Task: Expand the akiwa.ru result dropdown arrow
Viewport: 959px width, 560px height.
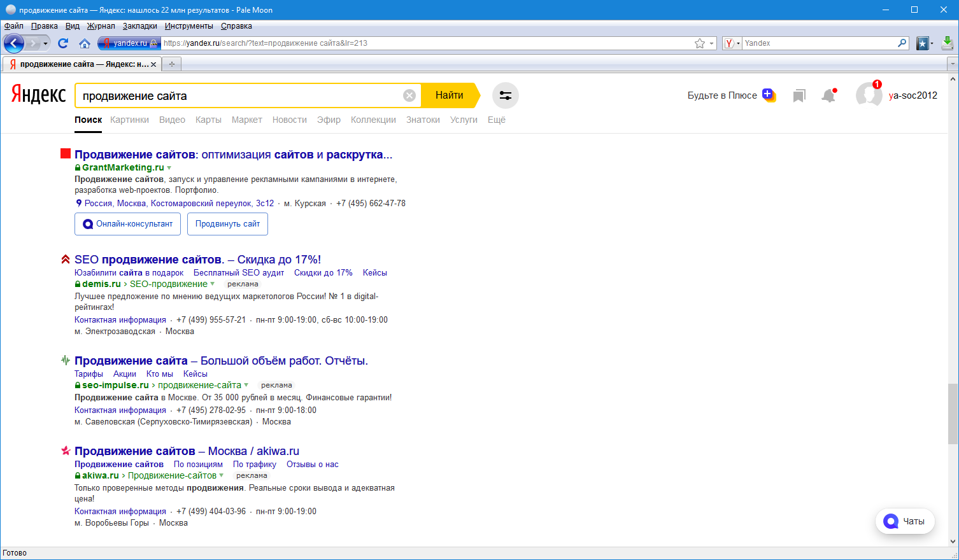Action: coord(222,476)
